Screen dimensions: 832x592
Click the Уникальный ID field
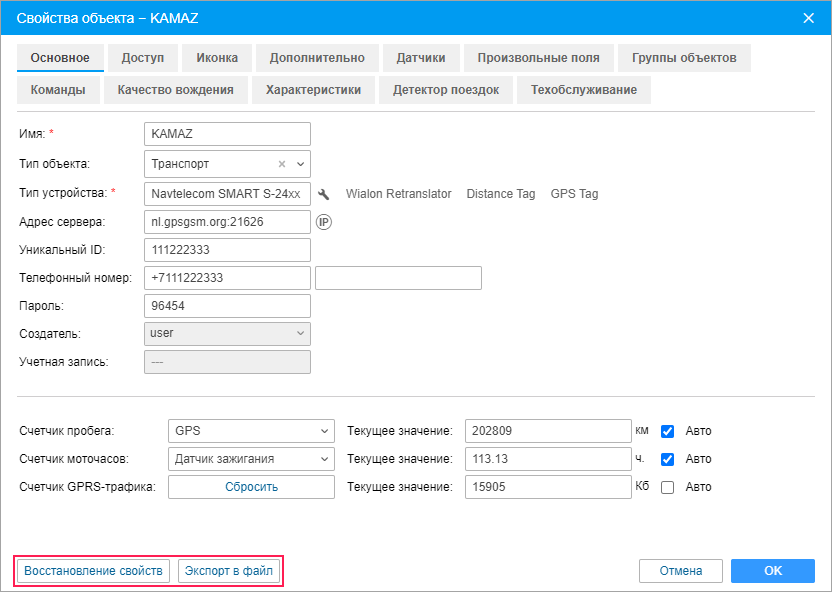227,250
